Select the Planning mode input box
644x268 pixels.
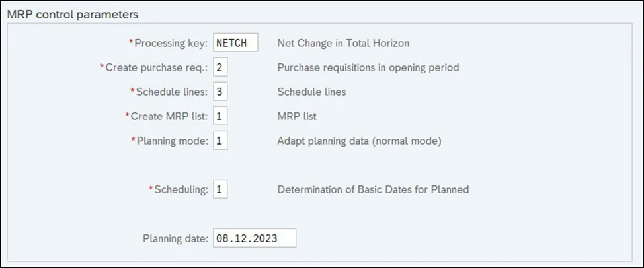(221, 141)
